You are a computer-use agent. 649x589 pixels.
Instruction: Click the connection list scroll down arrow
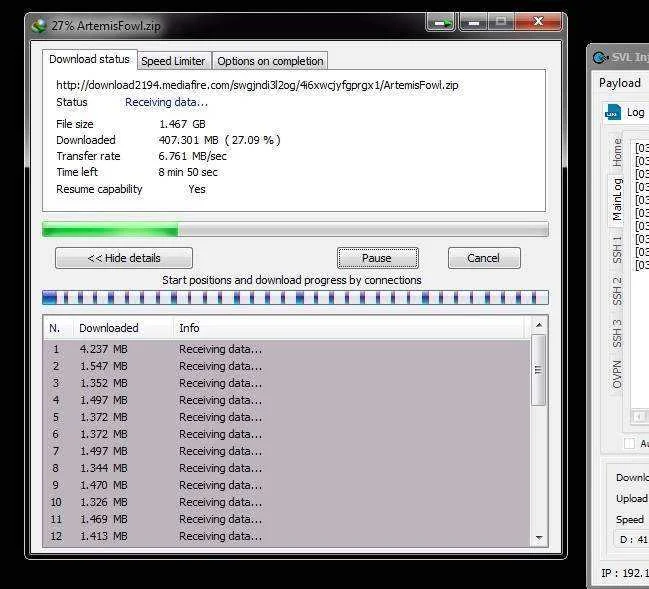[538, 538]
